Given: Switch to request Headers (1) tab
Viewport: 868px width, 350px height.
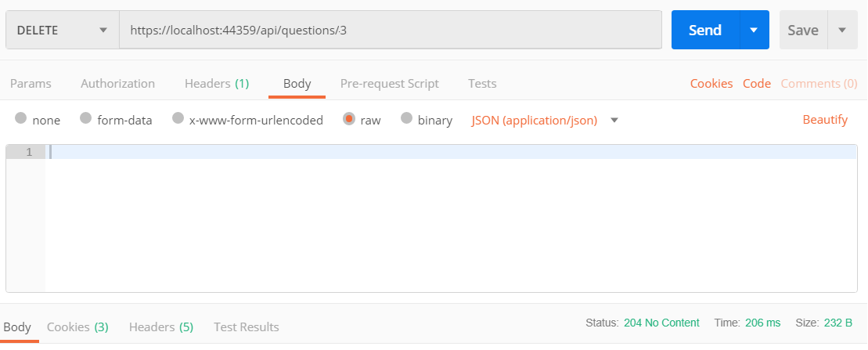Looking at the screenshot, I should [x=216, y=84].
